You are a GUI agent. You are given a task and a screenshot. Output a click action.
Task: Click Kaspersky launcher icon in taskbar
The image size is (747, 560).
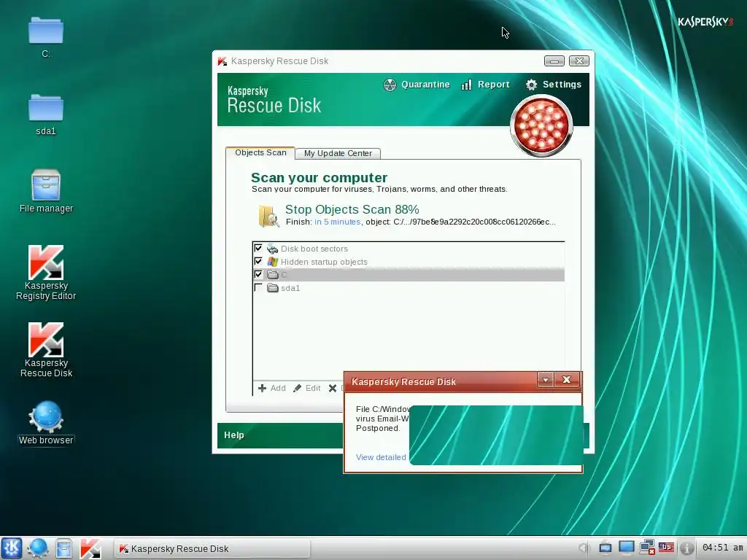point(90,548)
